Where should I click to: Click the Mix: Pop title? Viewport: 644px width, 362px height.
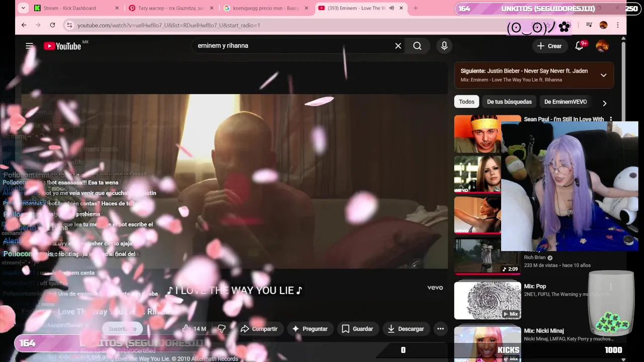(535, 286)
